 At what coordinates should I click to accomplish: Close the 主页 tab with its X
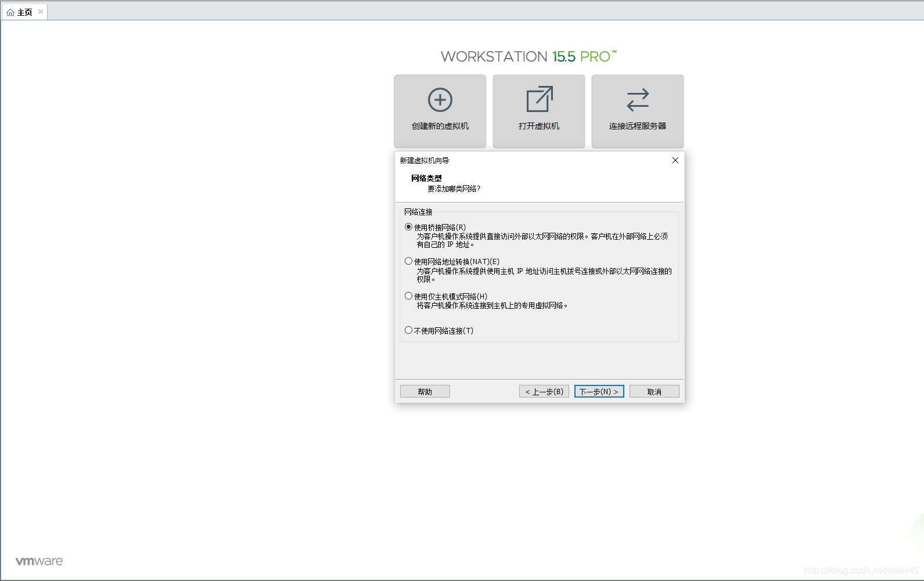click(41, 12)
